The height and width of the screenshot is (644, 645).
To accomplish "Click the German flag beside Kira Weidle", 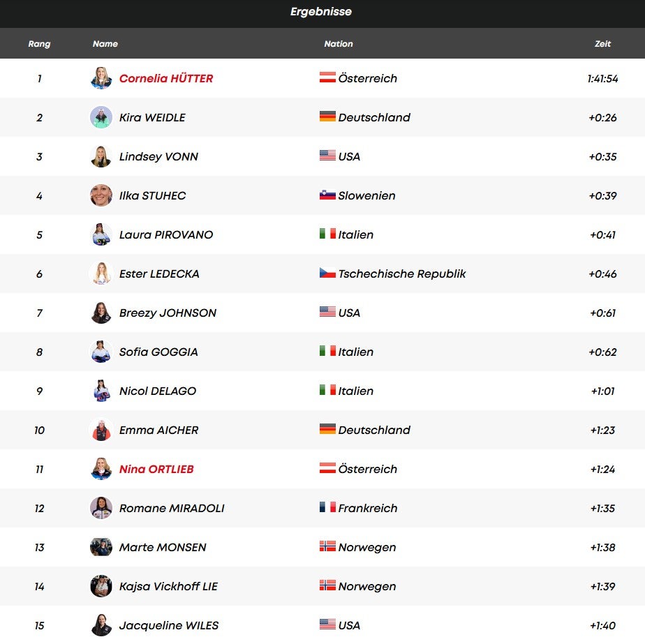I will click(x=327, y=117).
